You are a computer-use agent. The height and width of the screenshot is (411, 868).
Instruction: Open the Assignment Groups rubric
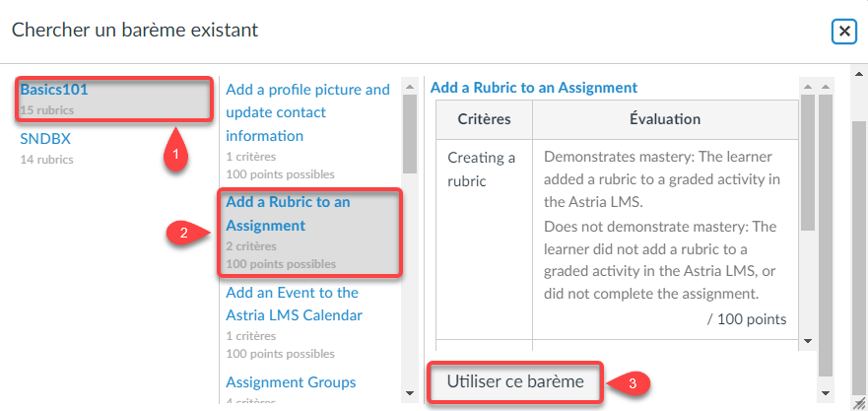tap(291, 382)
